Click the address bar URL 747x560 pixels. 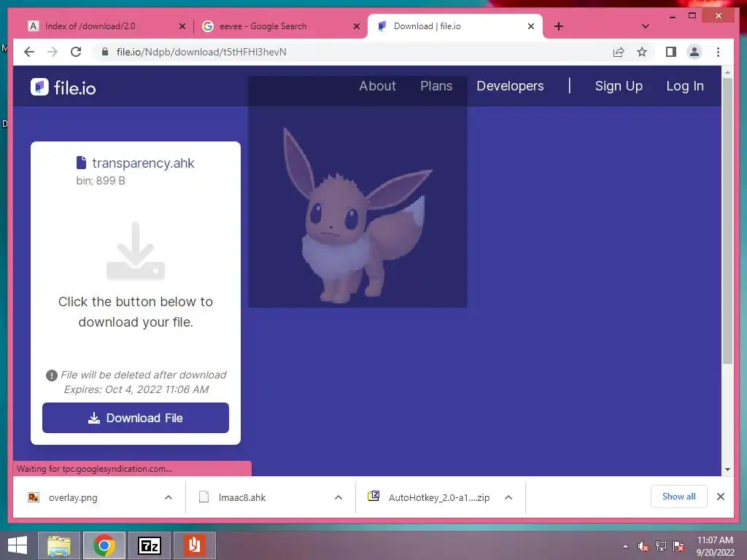(201, 52)
